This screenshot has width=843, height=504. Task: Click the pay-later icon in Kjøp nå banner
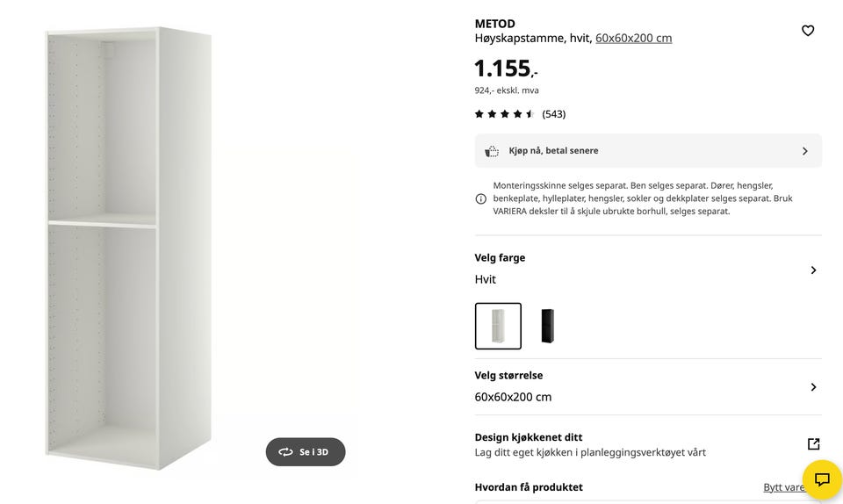[492, 151]
